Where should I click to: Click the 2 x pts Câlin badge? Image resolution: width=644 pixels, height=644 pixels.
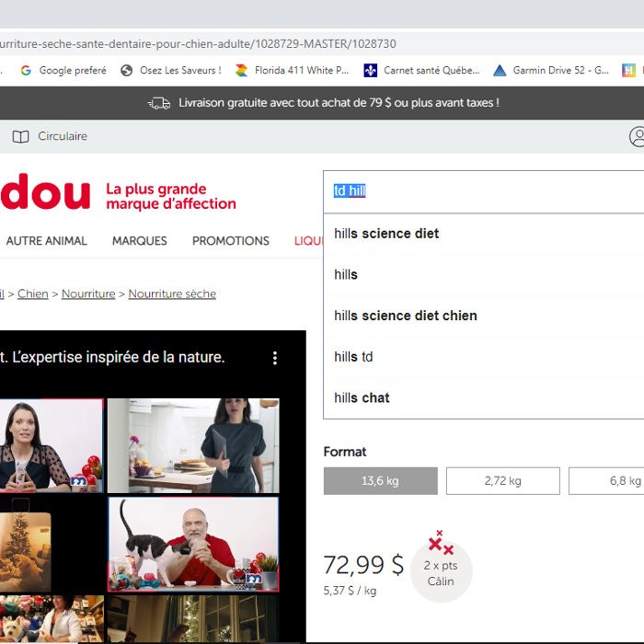[441, 568]
